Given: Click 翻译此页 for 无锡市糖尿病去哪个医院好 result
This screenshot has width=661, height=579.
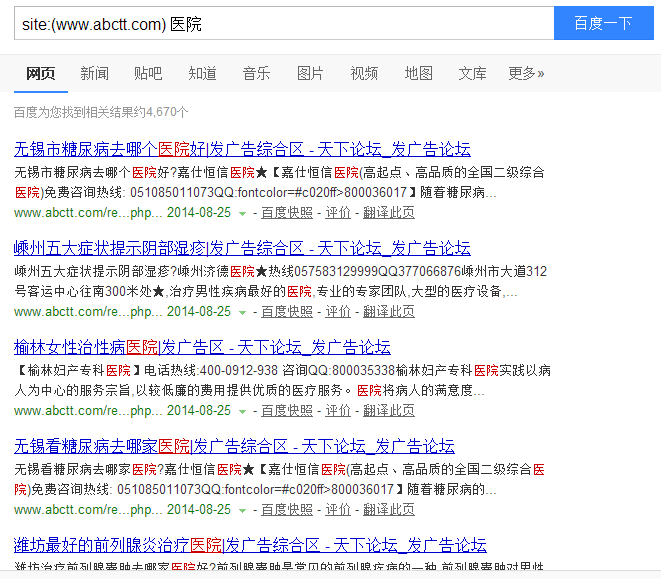Looking at the screenshot, I should 389,213.
